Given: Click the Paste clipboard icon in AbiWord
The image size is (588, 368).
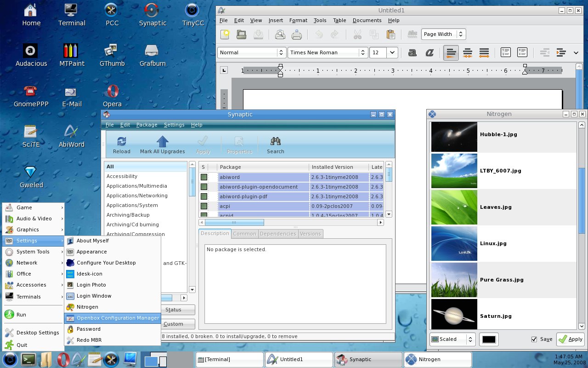Looking at the screenshot, I should (x=391, y=34).
